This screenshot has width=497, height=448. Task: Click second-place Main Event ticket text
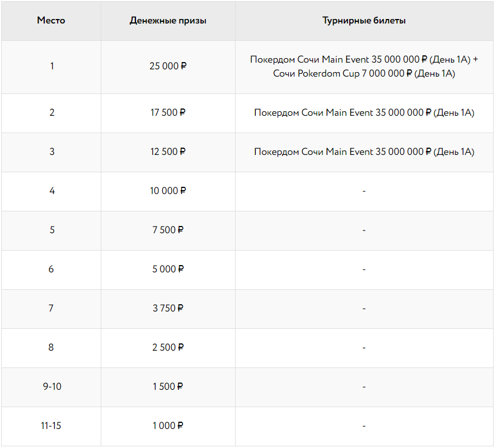point(364,112)
